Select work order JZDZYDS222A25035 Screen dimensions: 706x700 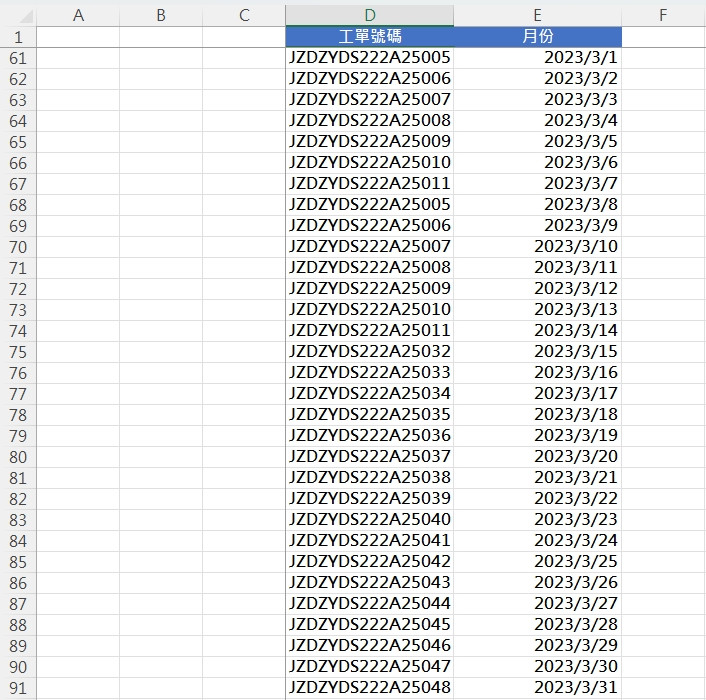pyautogui.click(x=370, y=415)
